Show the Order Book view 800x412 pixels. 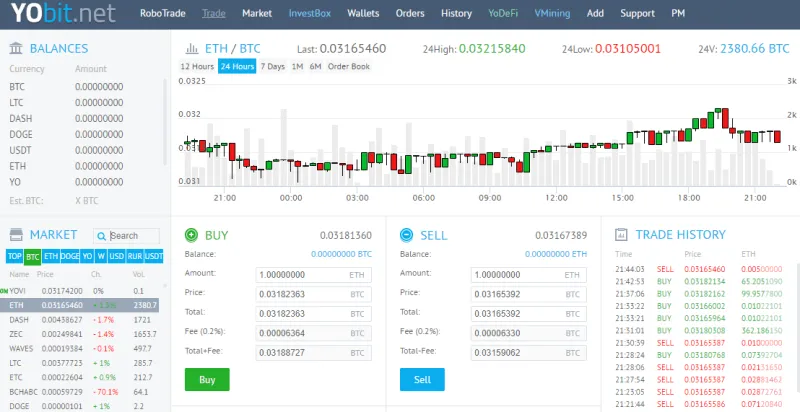pyautogui.click(x=349, y=66)
